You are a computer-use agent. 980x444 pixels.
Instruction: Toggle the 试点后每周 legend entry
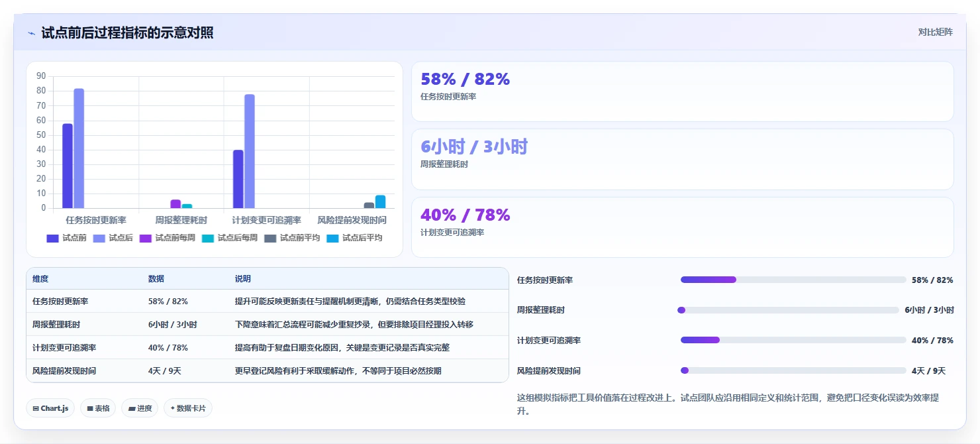[229, 238]
